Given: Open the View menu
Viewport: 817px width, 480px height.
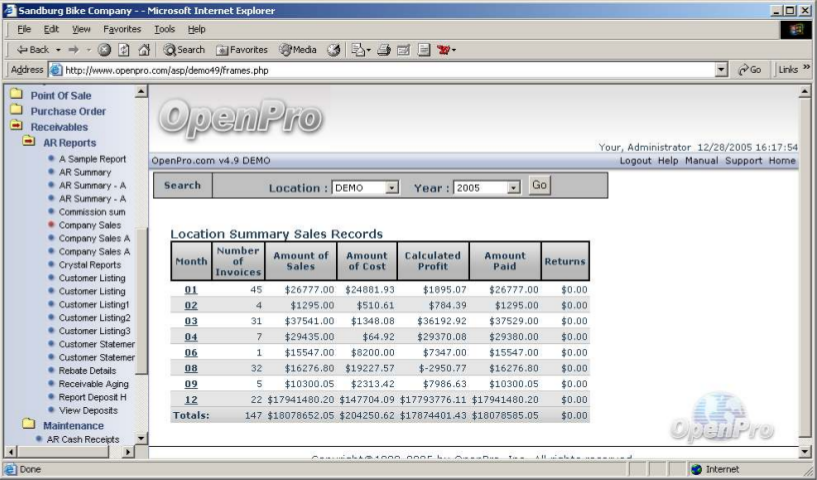Looking at the screenshot, I should pos(81,29).
